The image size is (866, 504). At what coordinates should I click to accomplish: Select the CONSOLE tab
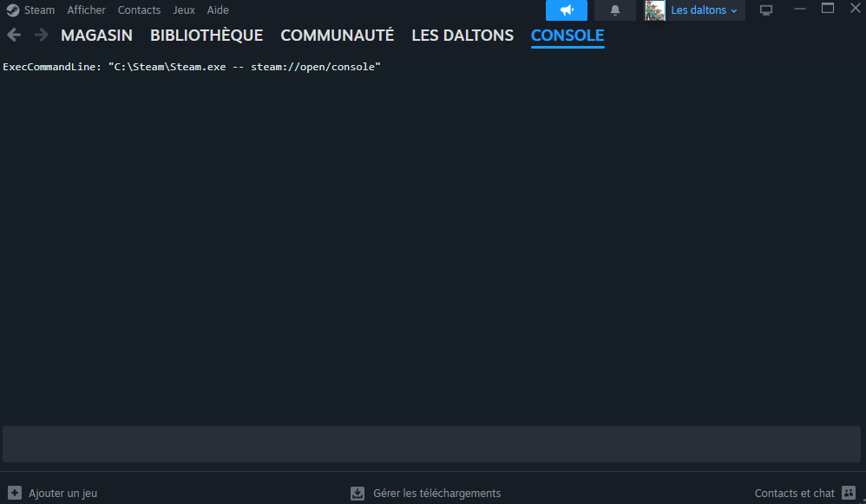pyautogui.click(x=567, y=36)
